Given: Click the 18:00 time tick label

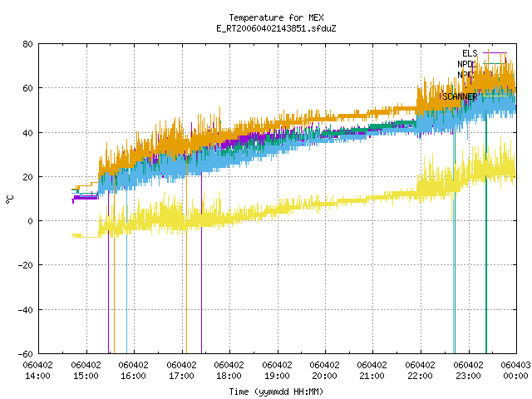Looking at the screenshot, I should (229, 376).
